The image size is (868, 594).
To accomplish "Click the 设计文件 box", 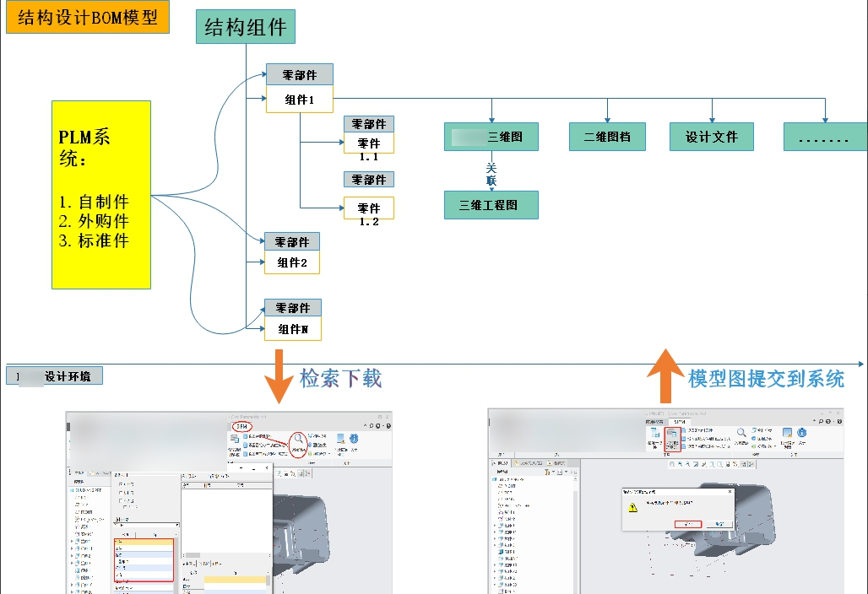I will pyautogui.click(x=711, y=137).
